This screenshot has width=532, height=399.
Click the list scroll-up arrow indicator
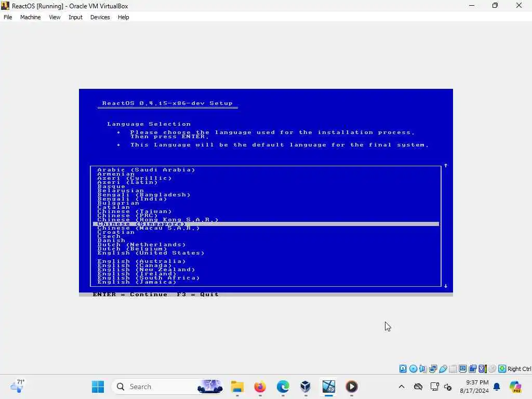[x=446, y=166]
